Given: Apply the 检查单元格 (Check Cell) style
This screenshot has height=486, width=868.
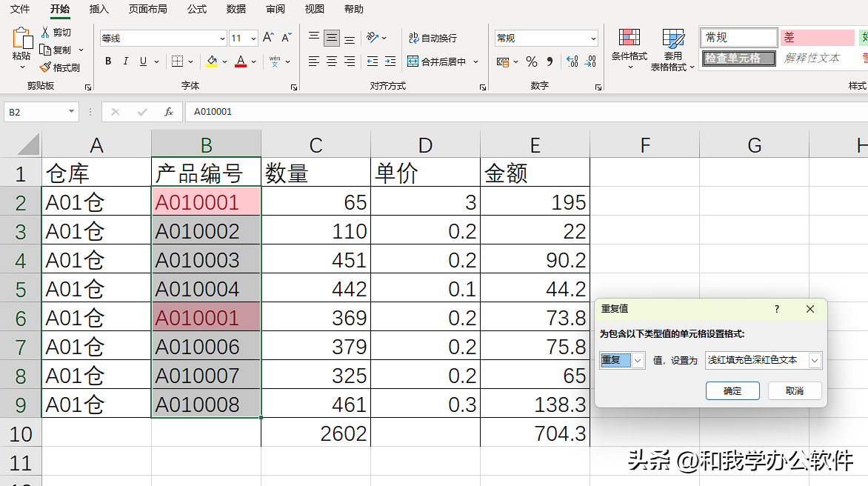Looking at the screenshot, I should [738, 58].
